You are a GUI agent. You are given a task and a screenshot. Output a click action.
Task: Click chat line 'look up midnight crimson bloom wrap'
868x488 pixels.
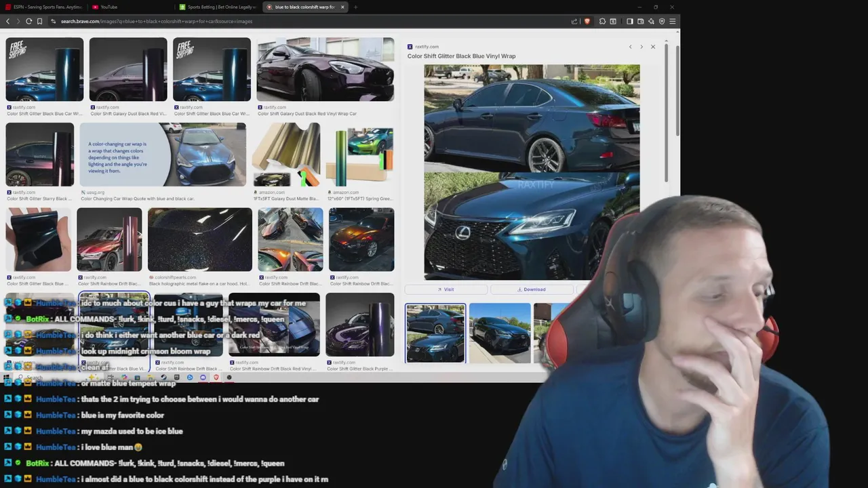point(146,351)
